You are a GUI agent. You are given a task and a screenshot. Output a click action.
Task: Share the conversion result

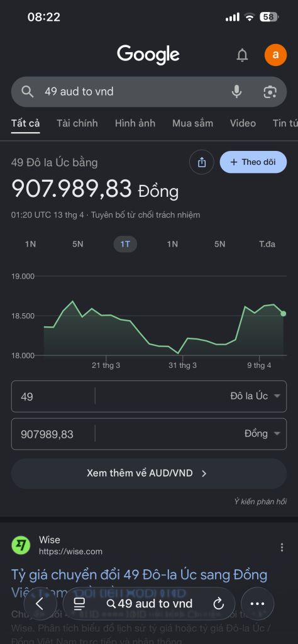tap(202, 162)
